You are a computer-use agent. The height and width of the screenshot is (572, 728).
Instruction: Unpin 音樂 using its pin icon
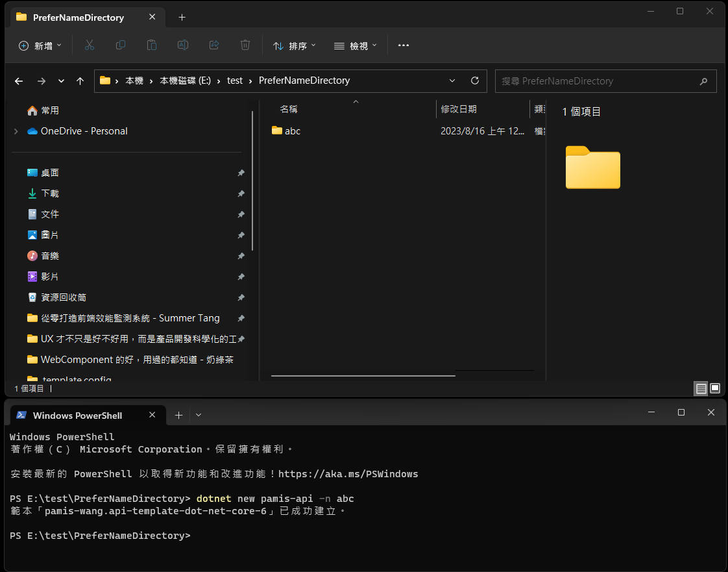pos(241,256)
